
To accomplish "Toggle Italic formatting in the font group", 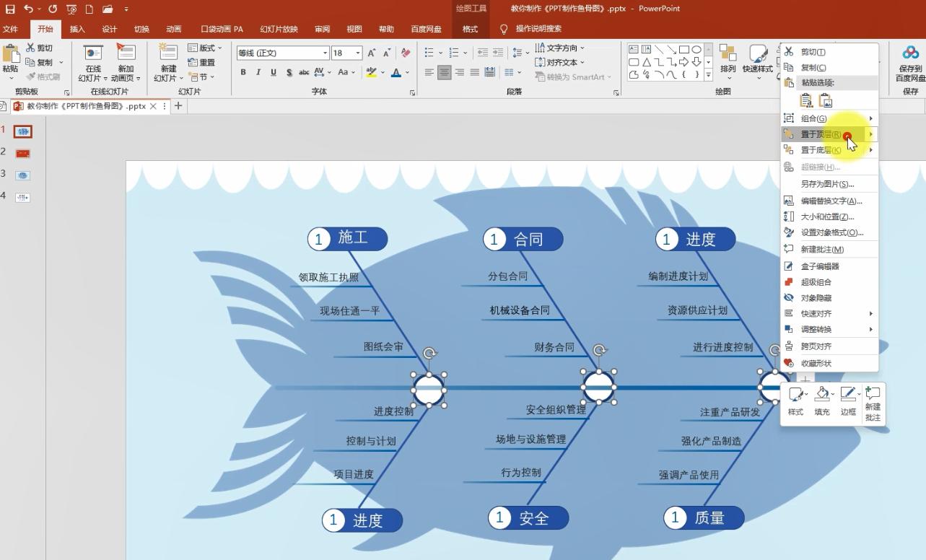I will [258, 72].
